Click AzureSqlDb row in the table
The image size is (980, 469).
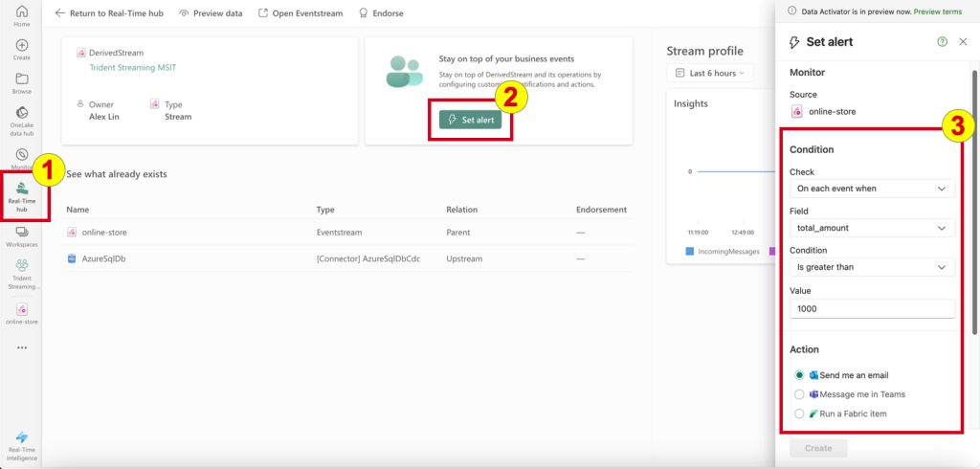[346, 258]
